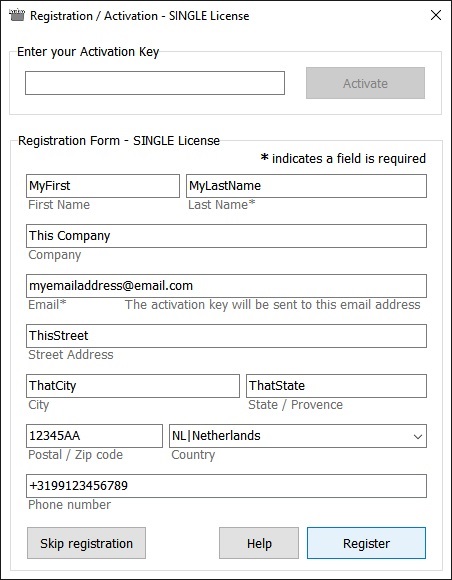Screen dimensions: 452x580
Task: Select the Company field showing This Company
Action: click(226, 236)
